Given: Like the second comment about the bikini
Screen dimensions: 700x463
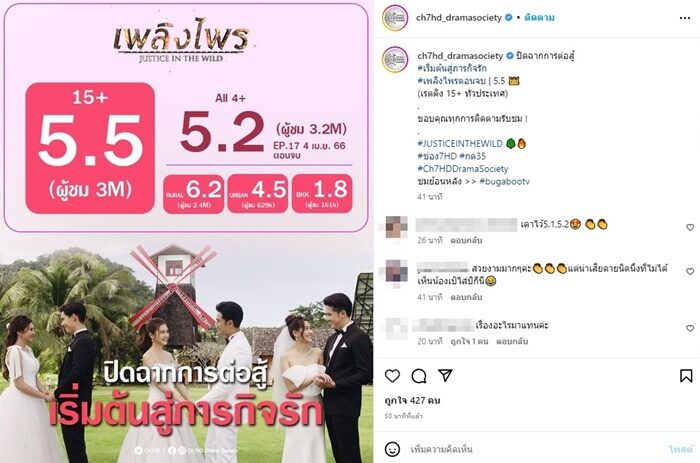Looking at the screenshot, I should [x=690, y=271].
